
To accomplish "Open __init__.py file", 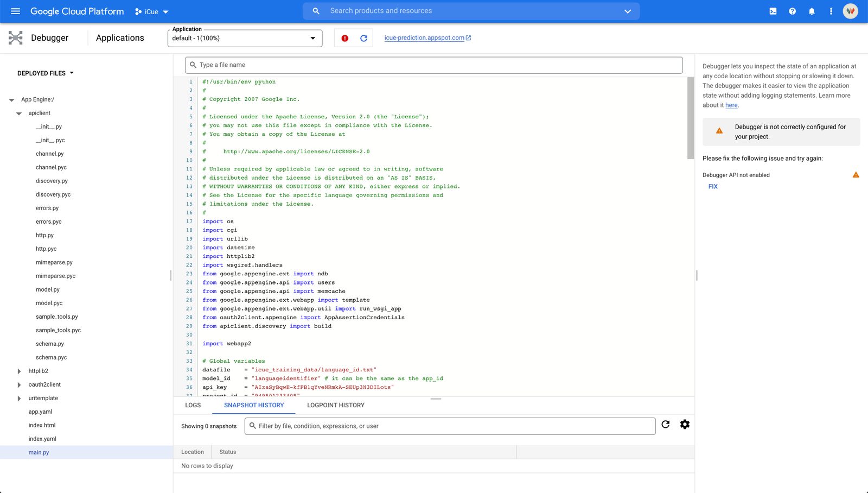I will point(49,127).
